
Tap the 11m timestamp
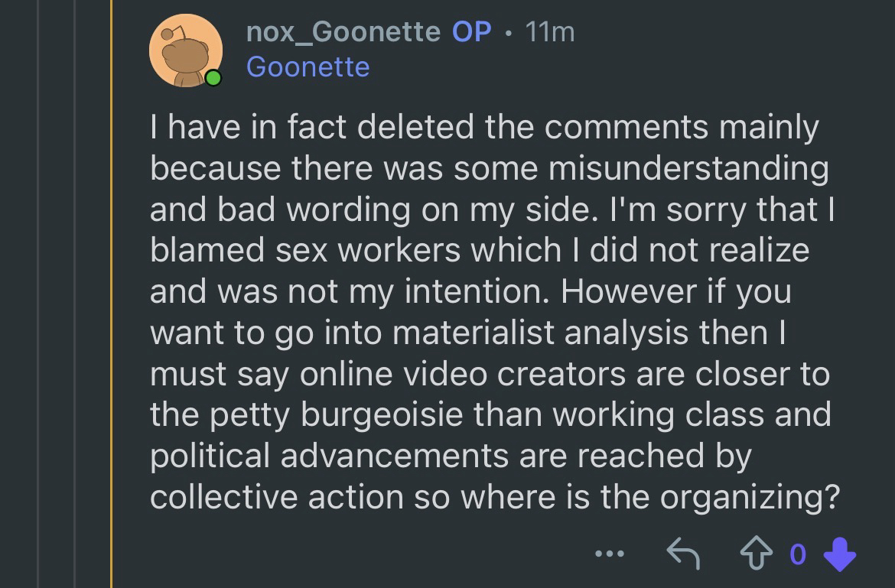(x=550, y=32)
